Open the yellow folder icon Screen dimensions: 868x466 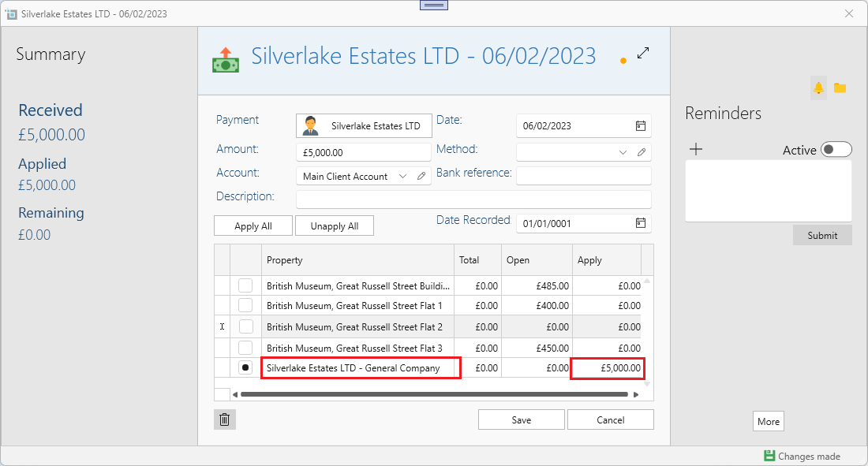[x=840, y=88]
